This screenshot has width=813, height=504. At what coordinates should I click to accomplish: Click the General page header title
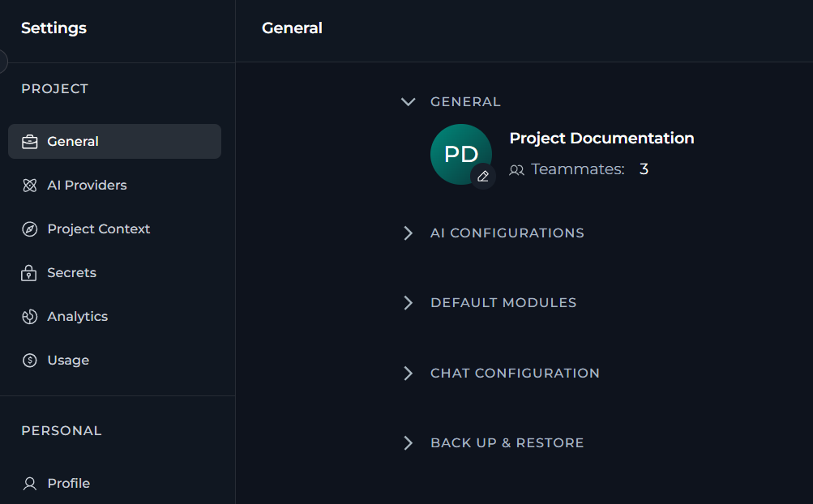click(292, 28)
